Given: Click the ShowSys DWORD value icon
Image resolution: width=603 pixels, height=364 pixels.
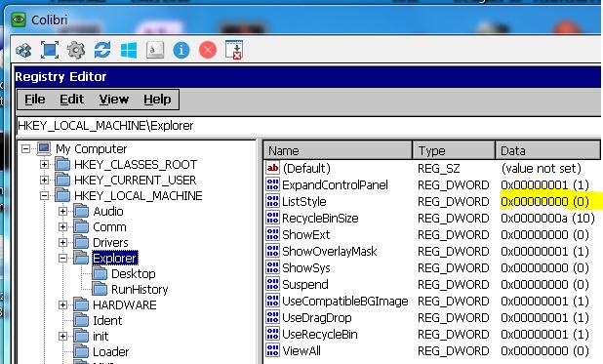Looking at the screenshot, I should pos(272,267).
